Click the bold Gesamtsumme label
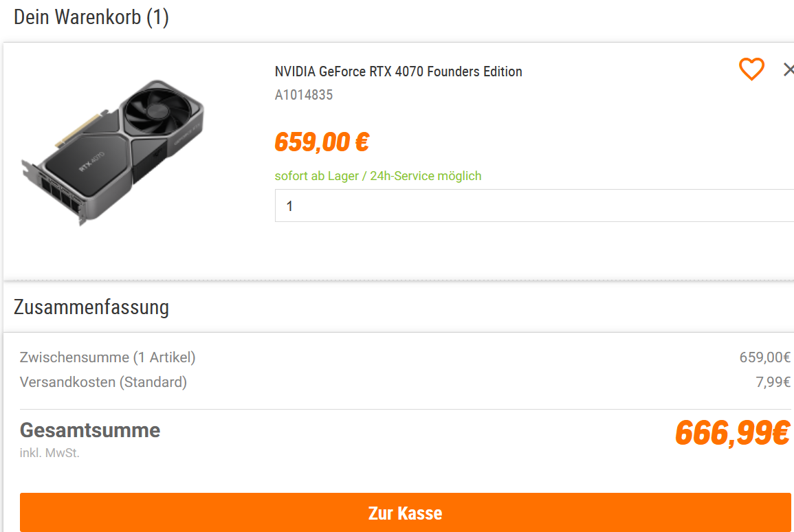The width and height of the screenshot is (794, 532). (x=90, y=430)
